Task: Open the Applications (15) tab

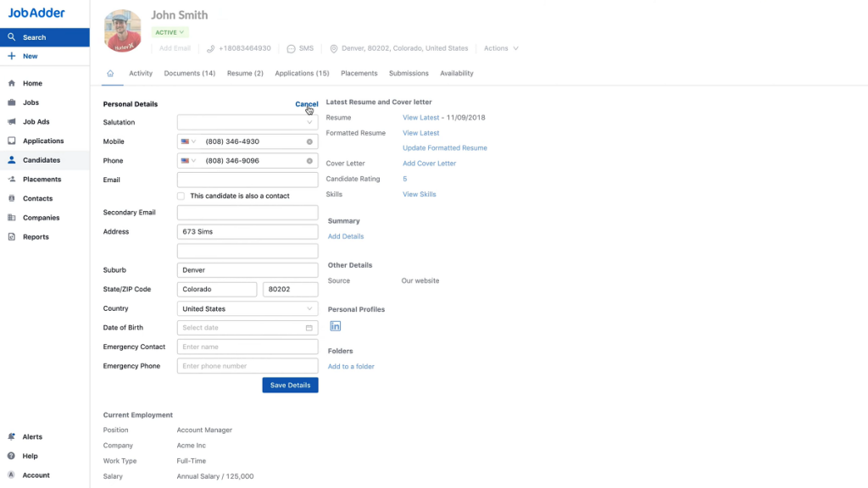Action: point(302,74)
